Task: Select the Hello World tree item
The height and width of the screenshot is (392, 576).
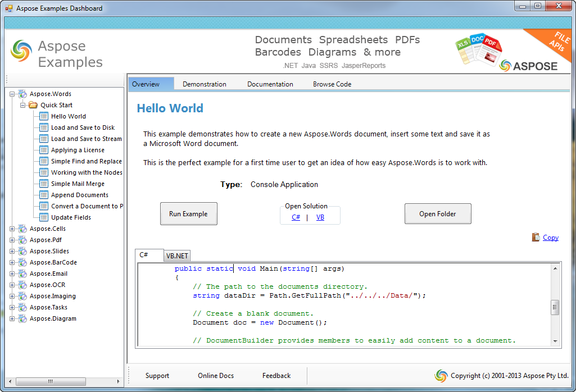Action: (69, 116)
